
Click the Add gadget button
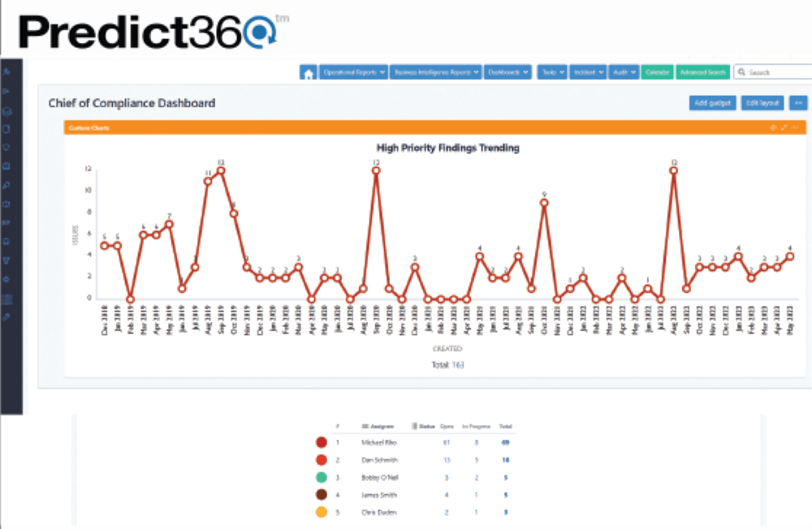click(713, 103)
